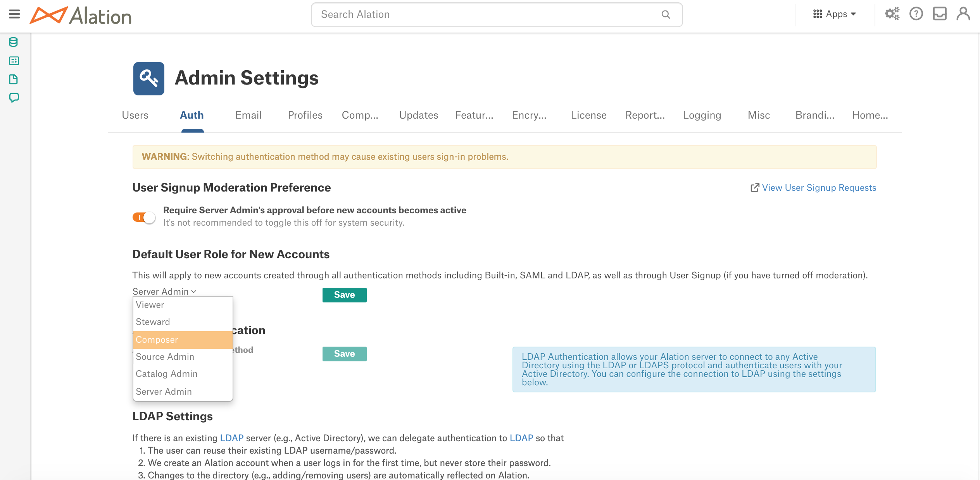This screenshot has height=480, width=980.
Task: Toggle Server Admin approval requirement off
Action: (x=143, y=216)
